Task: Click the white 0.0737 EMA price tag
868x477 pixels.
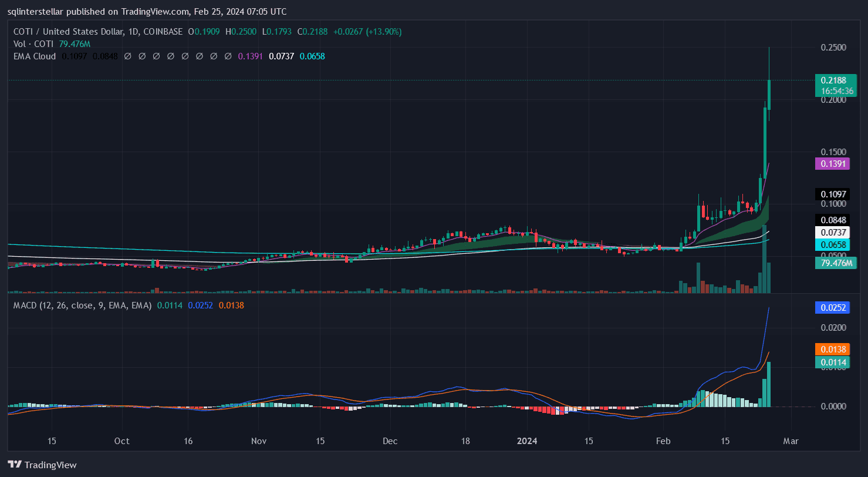Action: click(833, 233)
